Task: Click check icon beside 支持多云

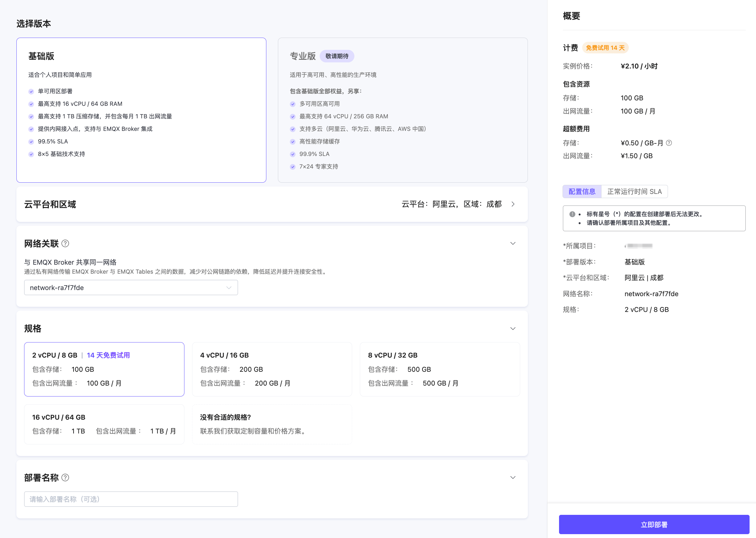Action: point(293,129)
